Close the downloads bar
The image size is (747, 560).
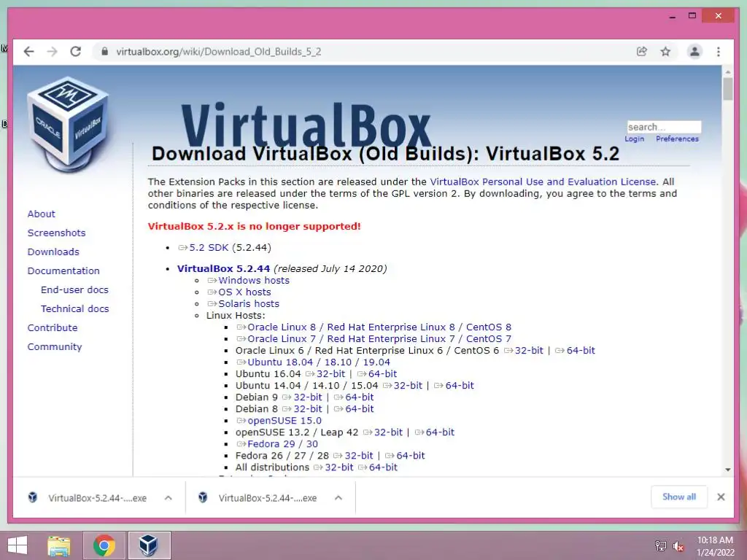721,497
